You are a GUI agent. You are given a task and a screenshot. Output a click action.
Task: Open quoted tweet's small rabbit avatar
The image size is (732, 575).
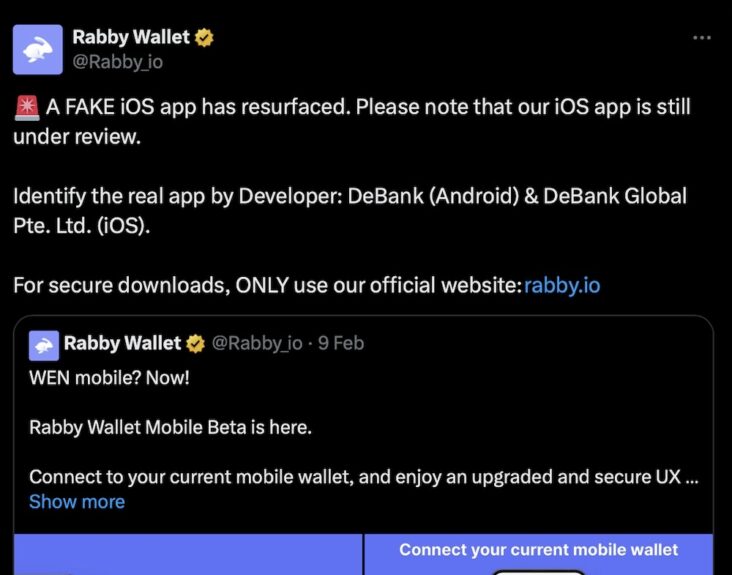44,345
